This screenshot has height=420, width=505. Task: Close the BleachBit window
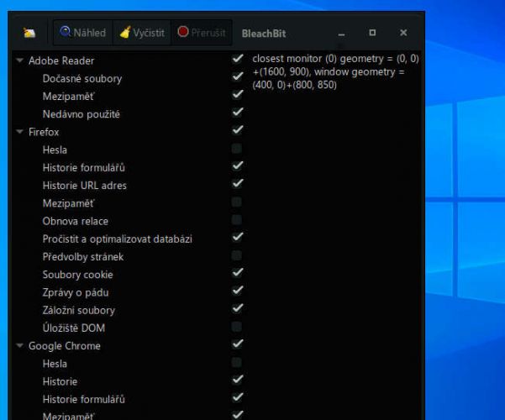click(x=403, y=33)
